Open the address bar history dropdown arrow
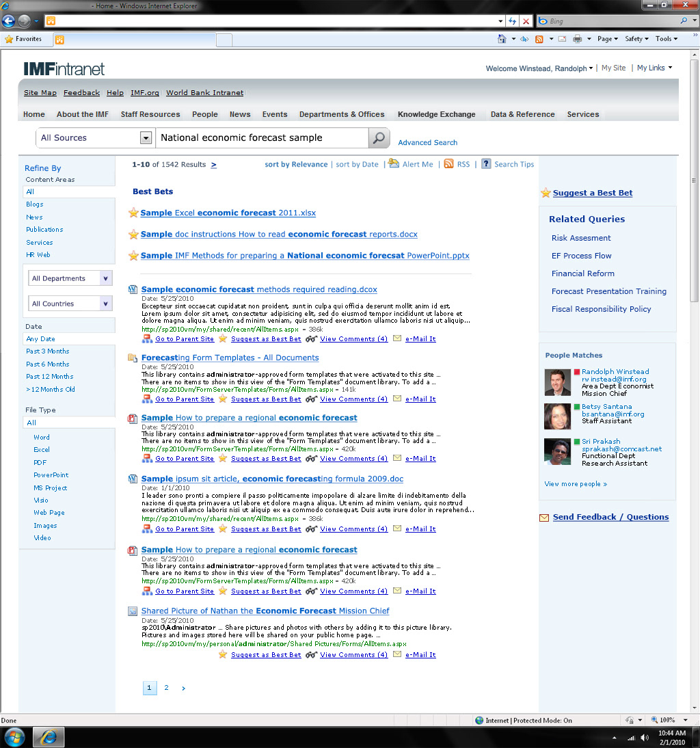This screenshot has width=700, height=748. pyautogui.click(x=500, y=21)
